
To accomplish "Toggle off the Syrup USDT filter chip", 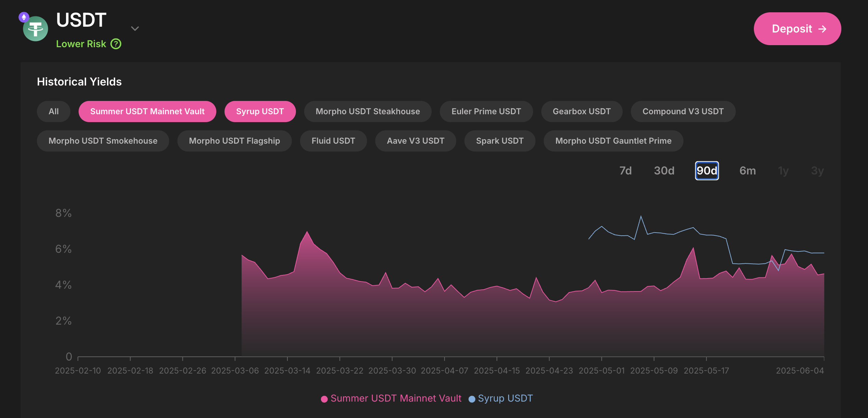I will click(x=260, y=112).
